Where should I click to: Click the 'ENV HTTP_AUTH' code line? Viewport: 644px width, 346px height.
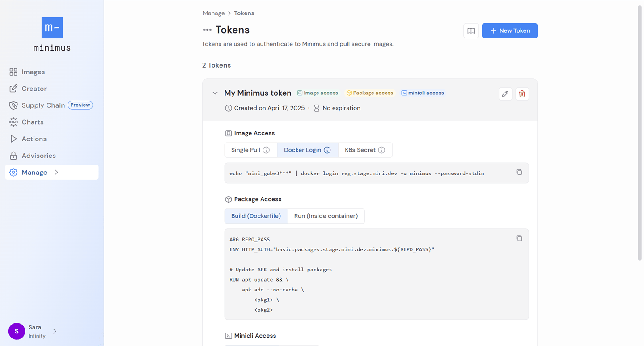tap(332, 249)
